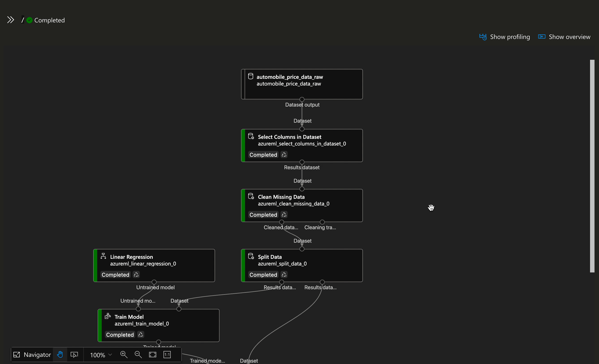This screenshot has width=599, height=364.
Task: Click the vertical canvas scrollbar
Action: 592,166
